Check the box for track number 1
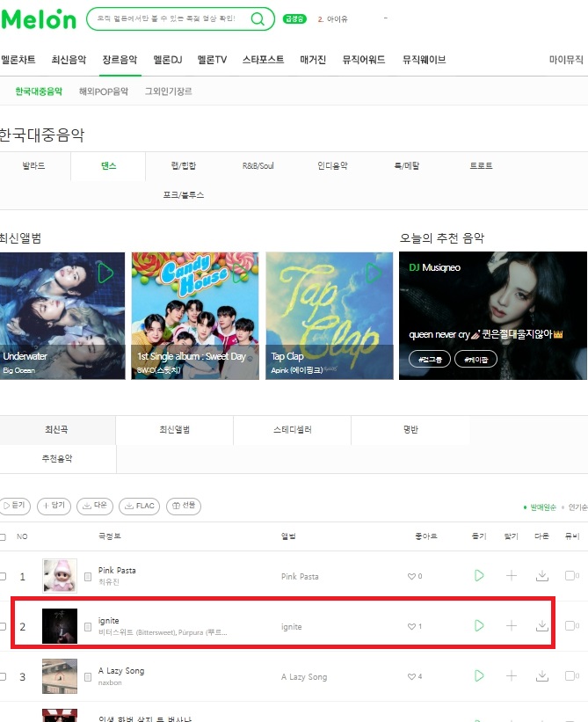This screenshot has height=722, width=588. (3, 577)
